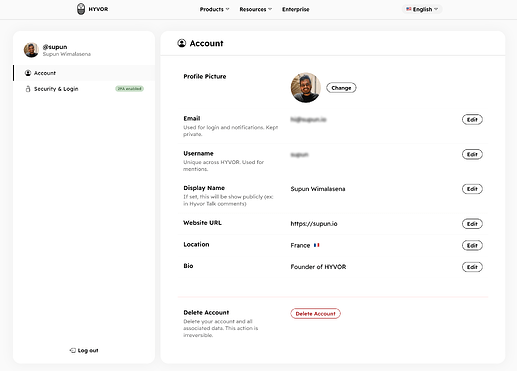Click the Supun Wimalasena name under @supun
This screenshot has height=371, width=517.
[67, 54]
